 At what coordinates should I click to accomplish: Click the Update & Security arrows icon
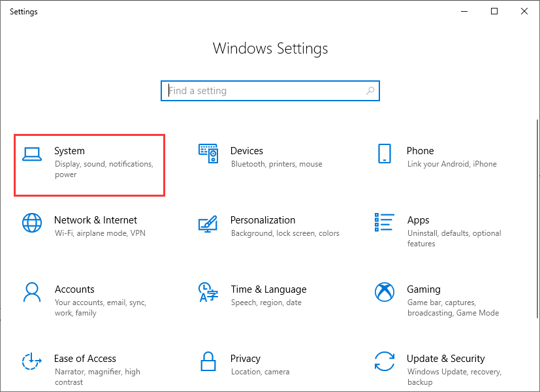pyautogui.click(x=385, y=361)
